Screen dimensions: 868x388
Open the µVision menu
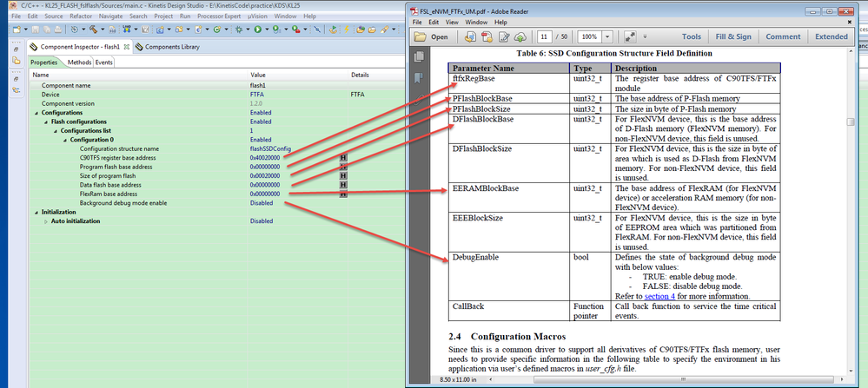tap(257, 16)
